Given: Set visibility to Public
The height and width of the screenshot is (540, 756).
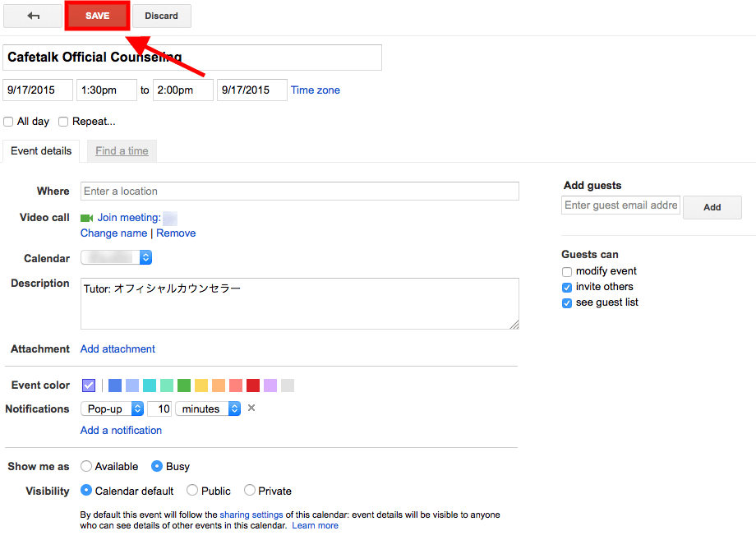Looking at the screenshot, I should [192, 491].
